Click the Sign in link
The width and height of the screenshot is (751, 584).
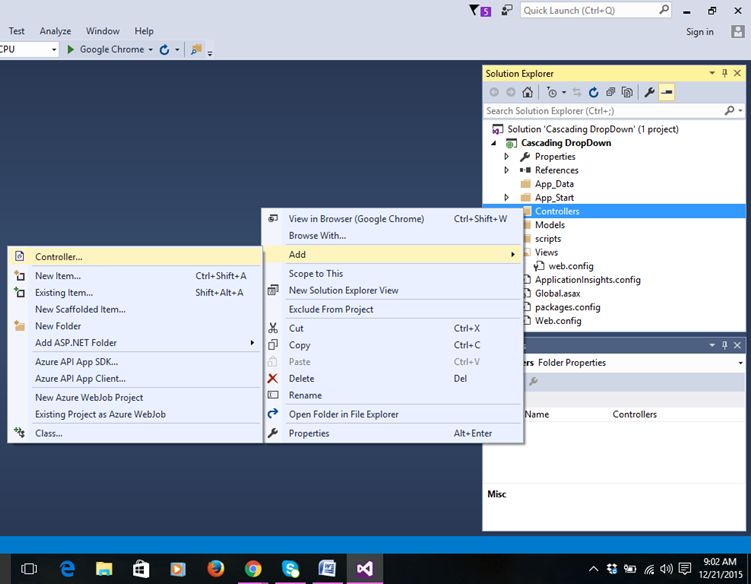tap(700, 32)
